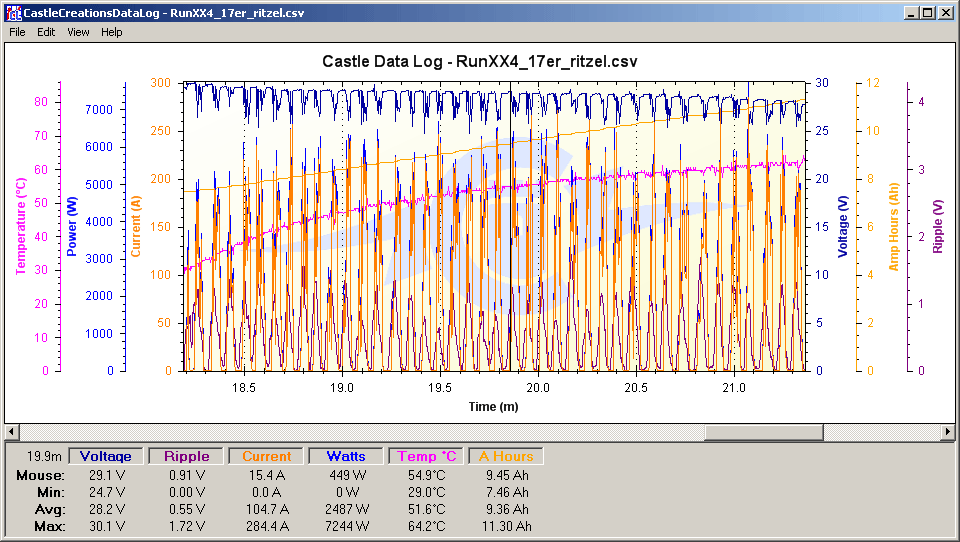Click the scroll right arrow of horizontal scrollbar
960x542 pixels.
(x=948, y=432)
